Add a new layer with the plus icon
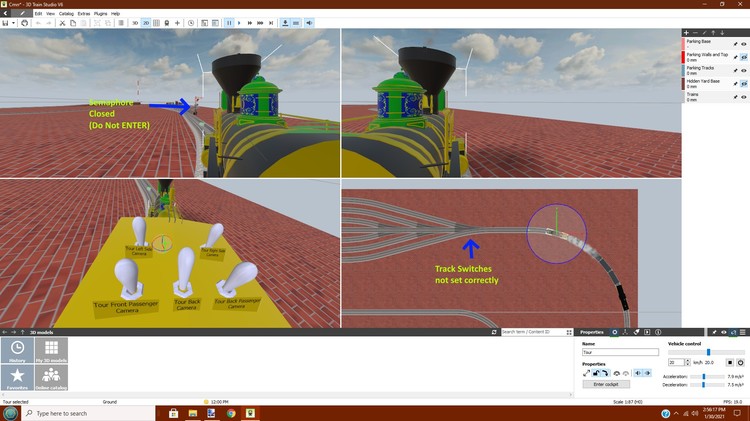750x421 pixels. click(686, 33)
